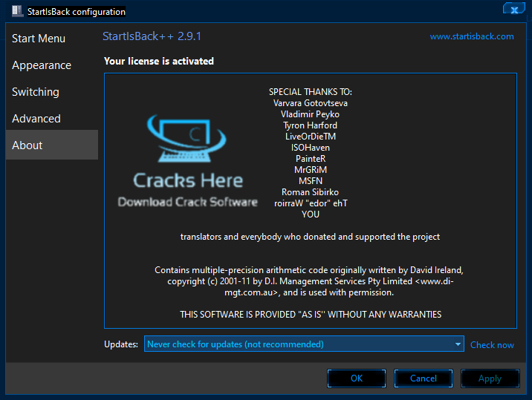Click the roirraW "edor" ehT line

tap(311, 203)
